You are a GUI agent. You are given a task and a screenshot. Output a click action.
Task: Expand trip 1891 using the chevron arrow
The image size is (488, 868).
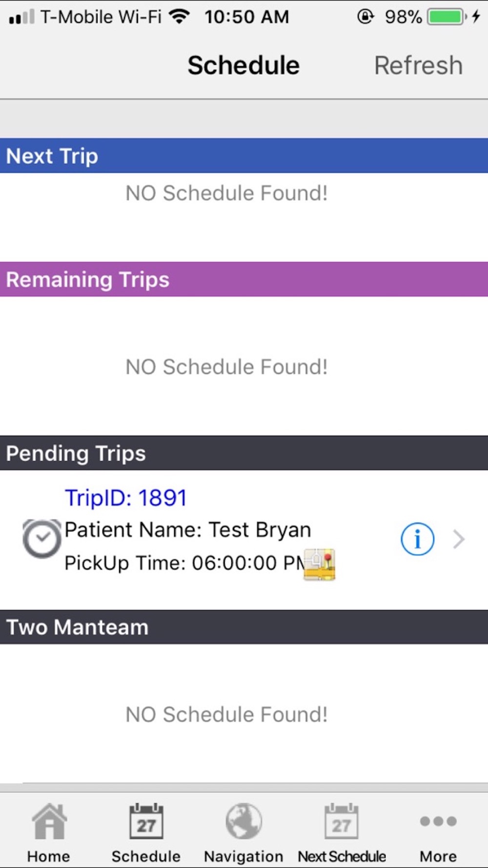point(459,539)
